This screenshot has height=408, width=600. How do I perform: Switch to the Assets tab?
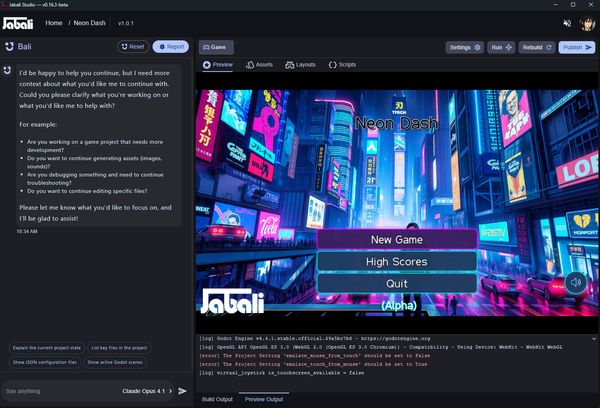[259, 64]
